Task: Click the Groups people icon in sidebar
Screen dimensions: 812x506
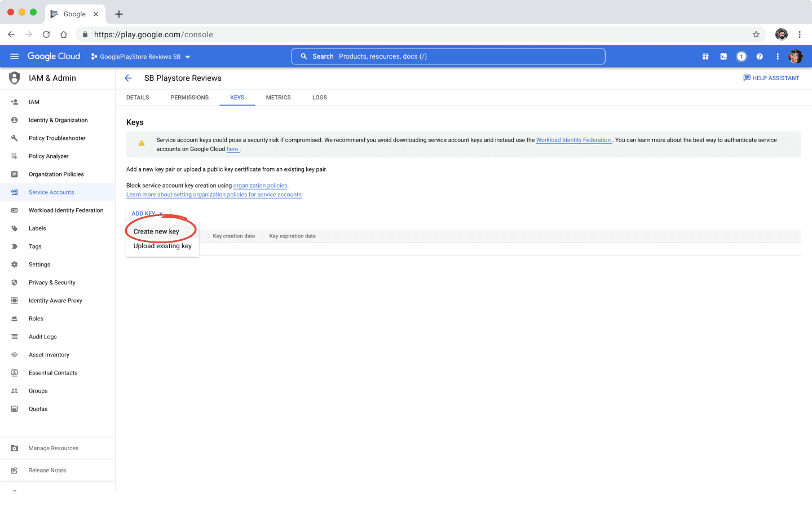Action: pyautogui.click(x=15, y=391)
